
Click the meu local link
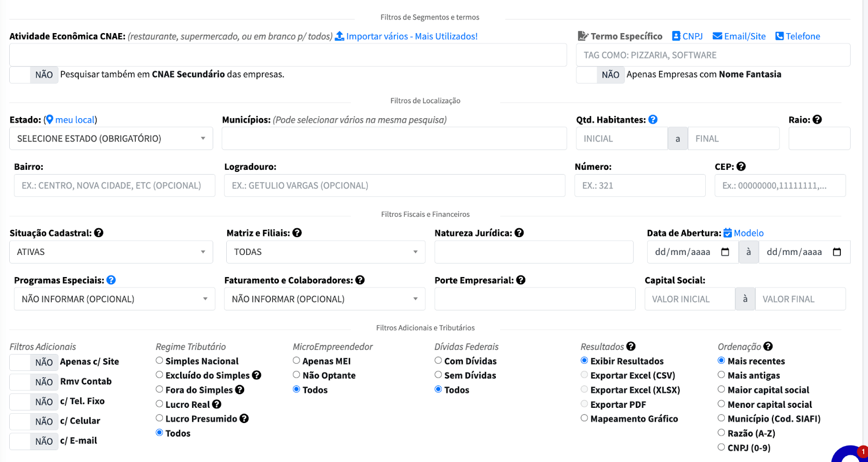click(x=74, y=120)
